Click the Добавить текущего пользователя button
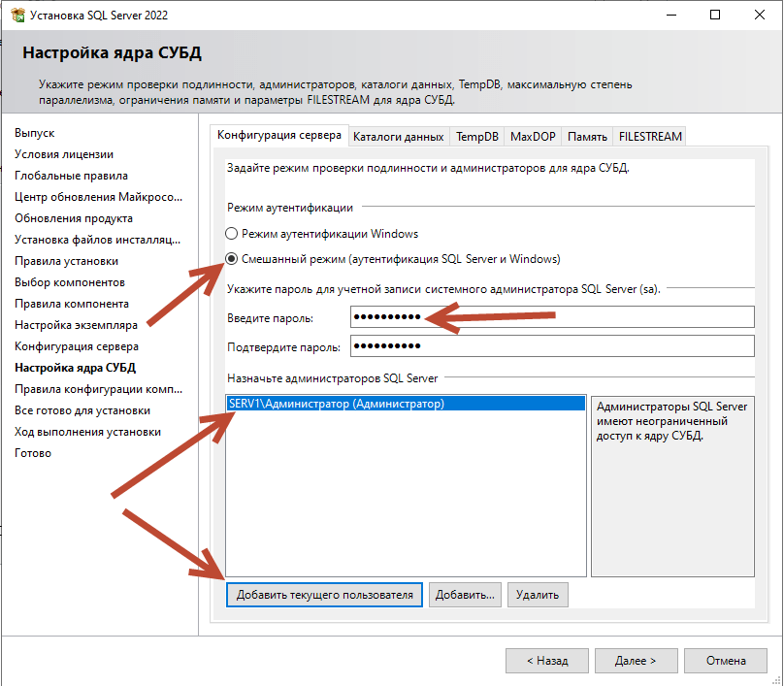 pyautogui.click(x=323, y=594)
